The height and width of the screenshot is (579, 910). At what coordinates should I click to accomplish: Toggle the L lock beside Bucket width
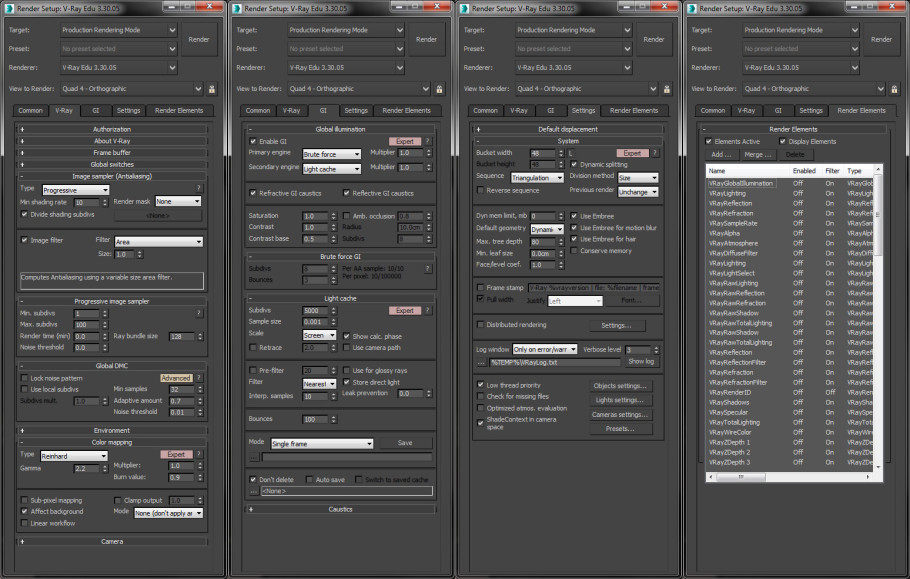pos(571,153)
